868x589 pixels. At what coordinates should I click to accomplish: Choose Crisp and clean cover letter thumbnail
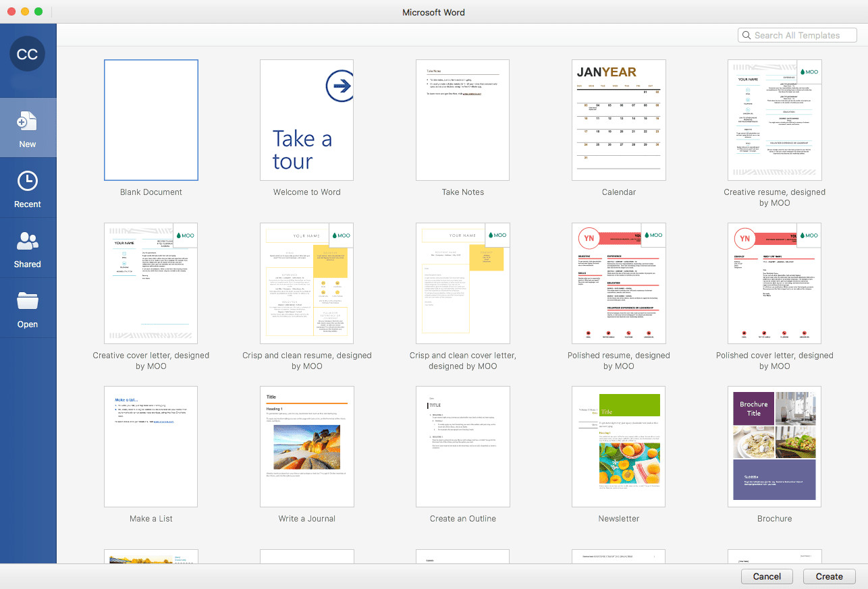463,283
